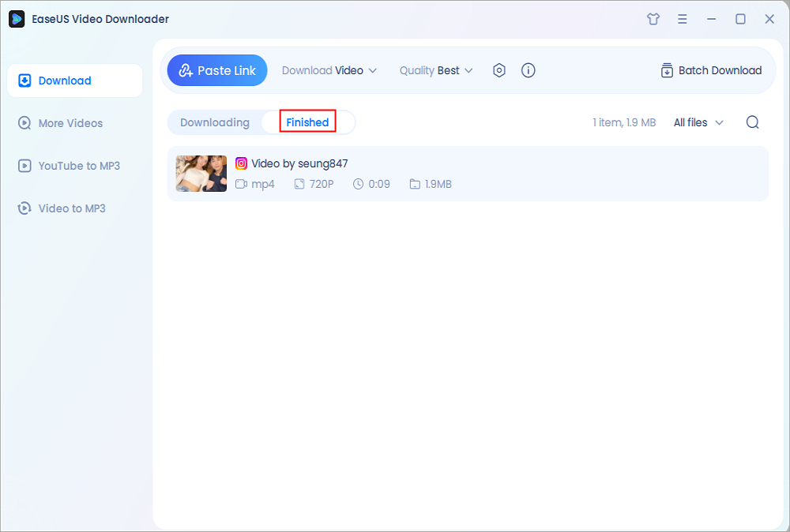Open the All files filter dropdown
The width and height of the screenshot is (790, 532).
click(698, 122)
